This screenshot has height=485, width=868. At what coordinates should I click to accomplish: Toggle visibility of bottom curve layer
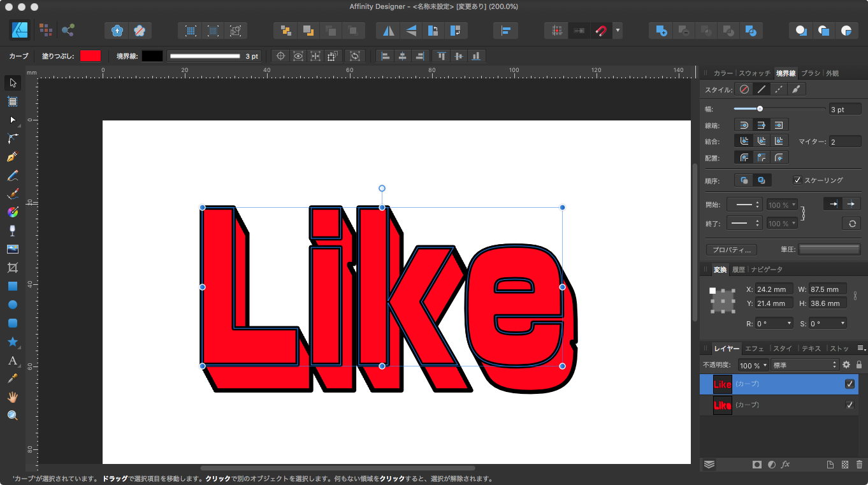(850, 405)
